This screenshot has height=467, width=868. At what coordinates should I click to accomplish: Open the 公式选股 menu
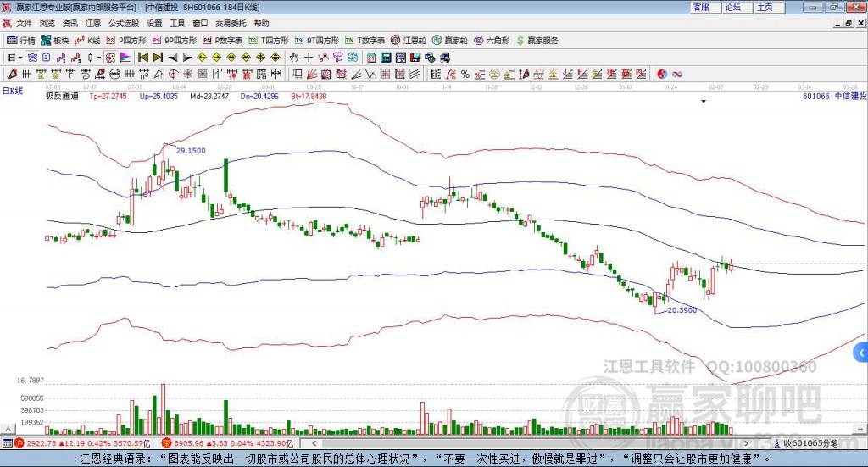(x=124, y=23)
